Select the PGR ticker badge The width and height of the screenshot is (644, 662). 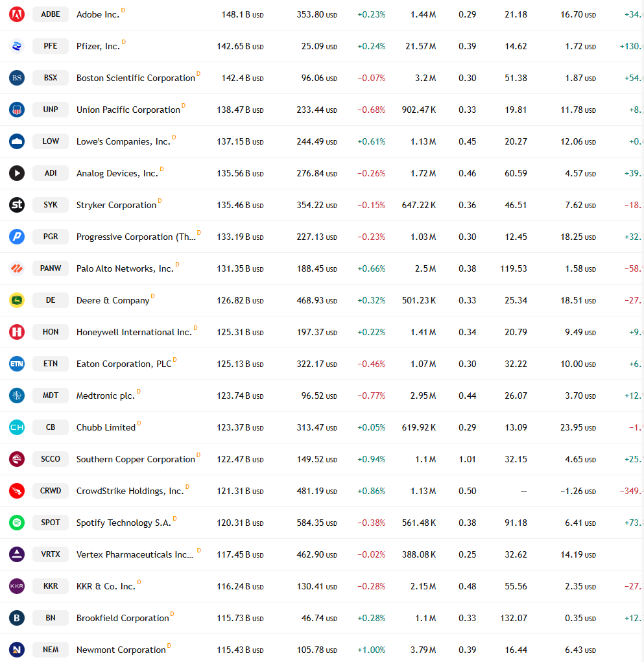coord(51,237)
